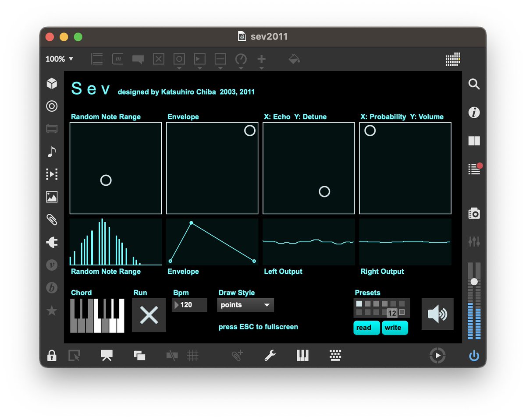This screenshot has width=526, height=420.
Task: Click the write presets button
Action: click(395, 328)
